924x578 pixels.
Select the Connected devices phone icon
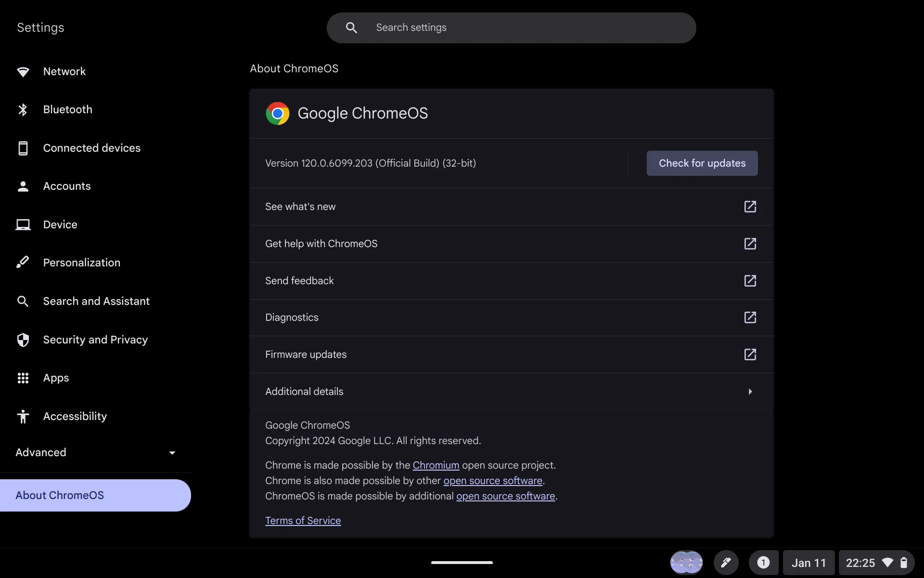[23, 148]
